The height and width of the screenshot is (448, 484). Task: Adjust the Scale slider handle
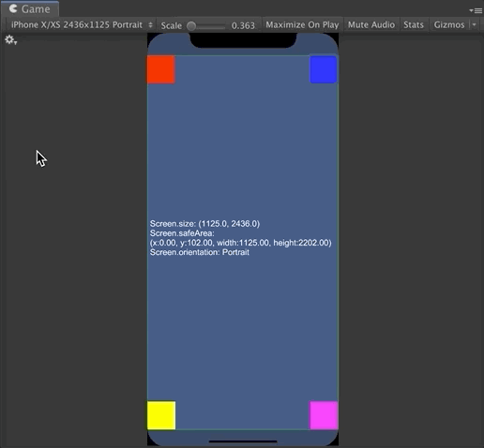(x=191, y=26)
